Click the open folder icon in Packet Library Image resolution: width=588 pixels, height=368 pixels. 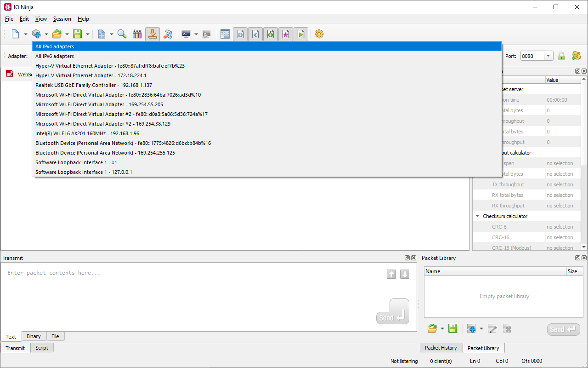[x=432, y=328]
